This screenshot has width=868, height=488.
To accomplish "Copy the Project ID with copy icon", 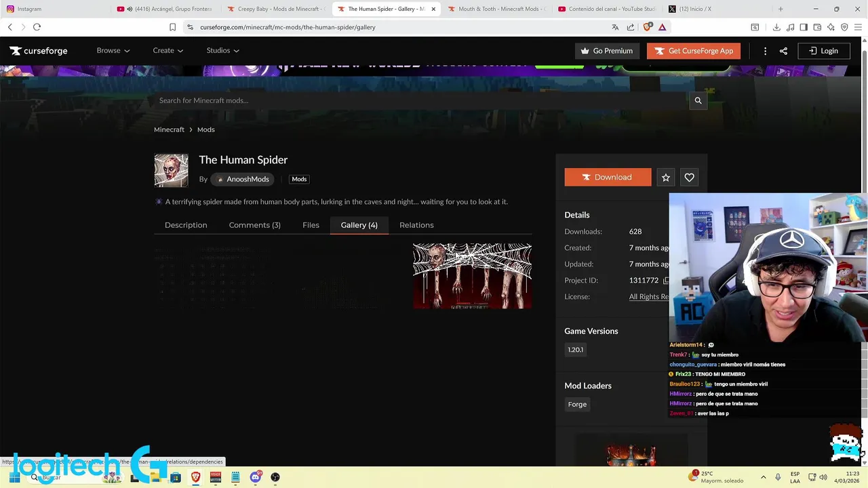I will pos(666,281).
